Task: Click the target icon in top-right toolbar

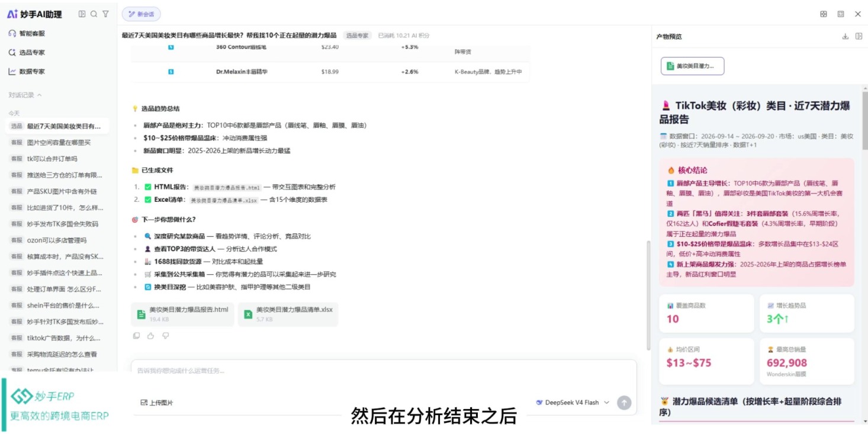Action: (824, 14)
